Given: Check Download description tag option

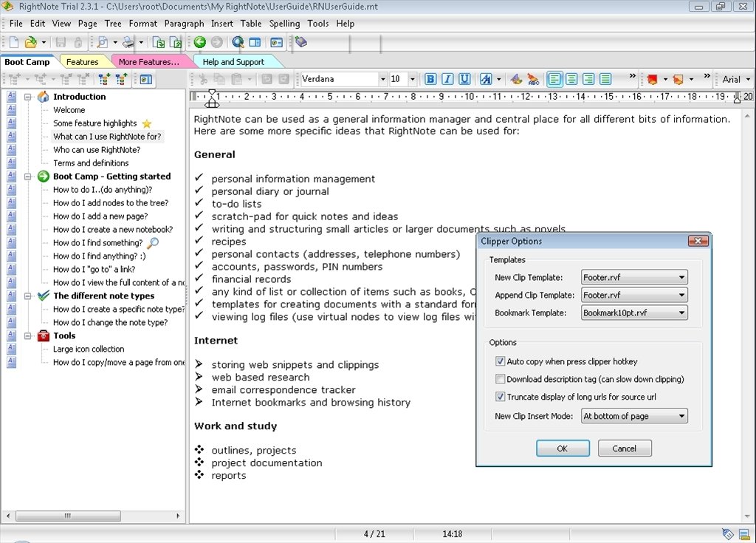Looking at the screenshot, I should pos(500,379).
